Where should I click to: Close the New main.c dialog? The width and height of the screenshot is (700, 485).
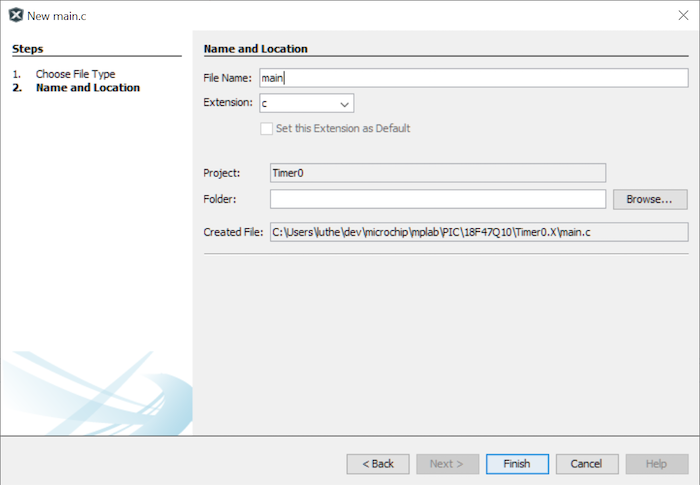coord(683,15)
